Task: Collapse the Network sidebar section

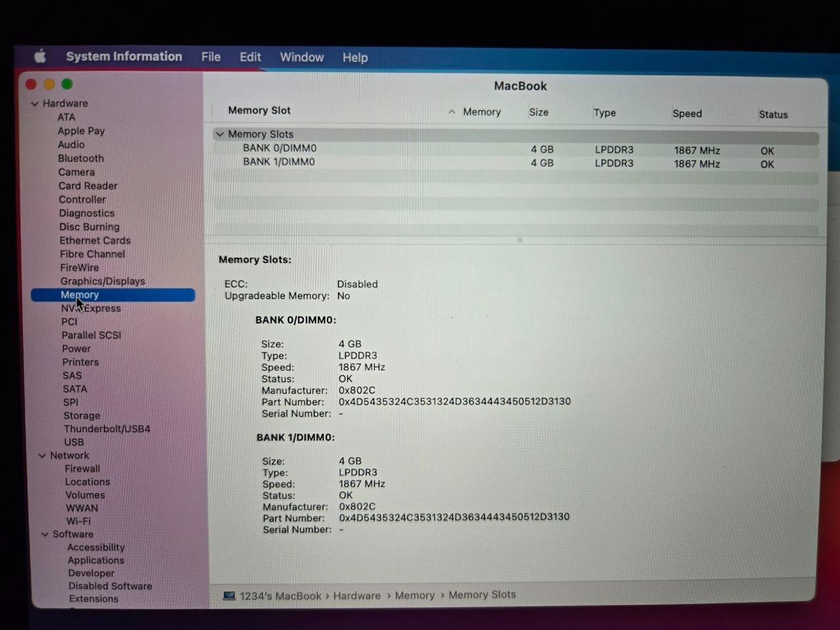Action: tap(43, 455)
